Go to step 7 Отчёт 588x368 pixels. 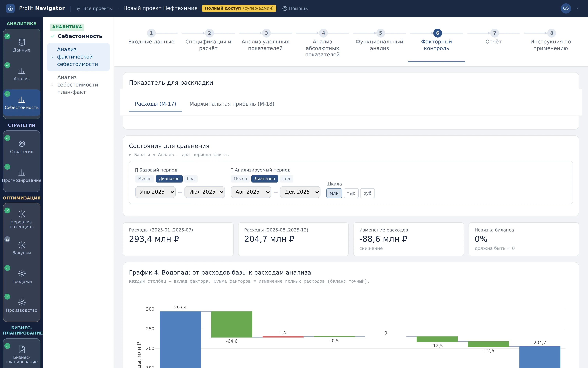[x=494, y=37]
